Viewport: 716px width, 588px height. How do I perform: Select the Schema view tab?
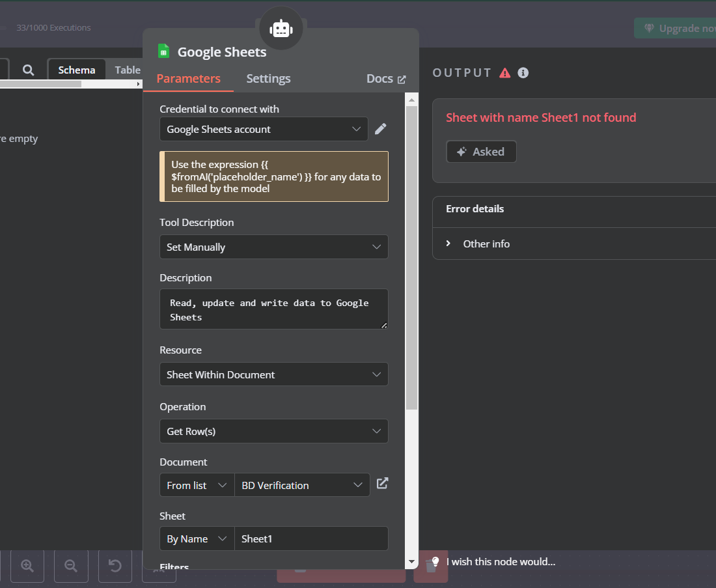(77, 70)
